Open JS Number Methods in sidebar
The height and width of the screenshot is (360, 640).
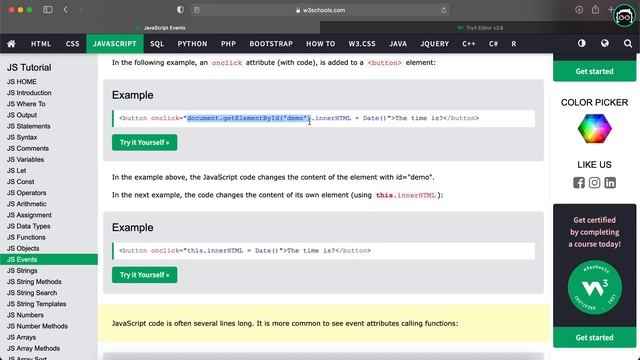pyautogui.click(x=37, y=326)
